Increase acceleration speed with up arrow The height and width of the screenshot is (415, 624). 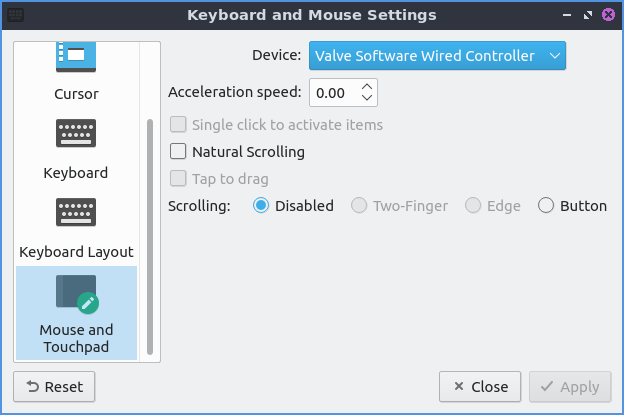tap(367, 87)
